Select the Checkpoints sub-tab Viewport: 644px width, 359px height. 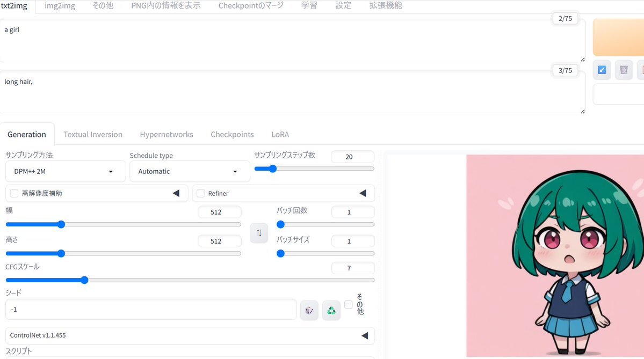coord(232,135)
